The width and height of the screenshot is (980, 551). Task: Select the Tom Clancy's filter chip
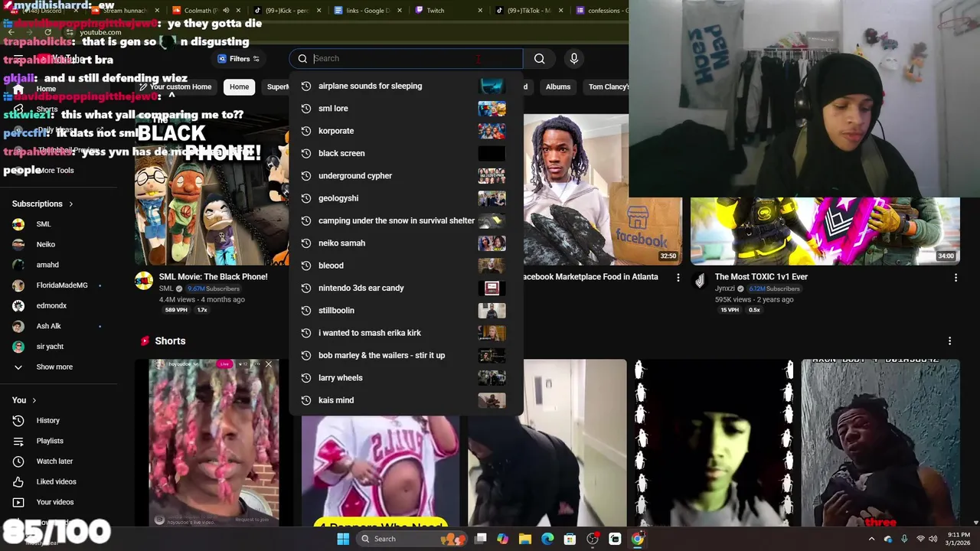[608, 86]
